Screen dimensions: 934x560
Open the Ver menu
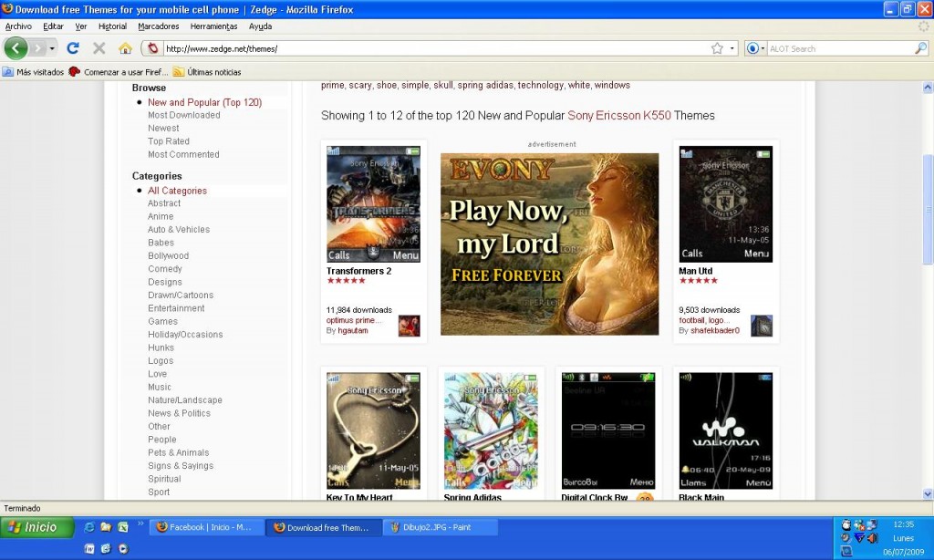coord(81,26)
